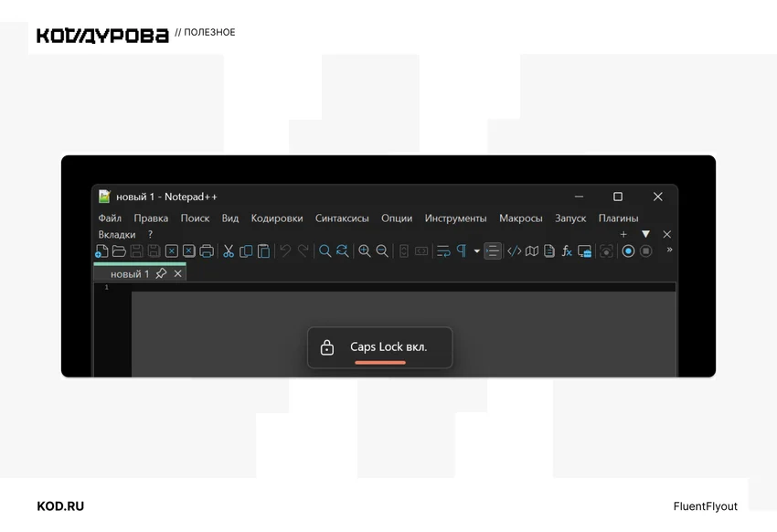Open the Вкладки menu

[117, 234]
